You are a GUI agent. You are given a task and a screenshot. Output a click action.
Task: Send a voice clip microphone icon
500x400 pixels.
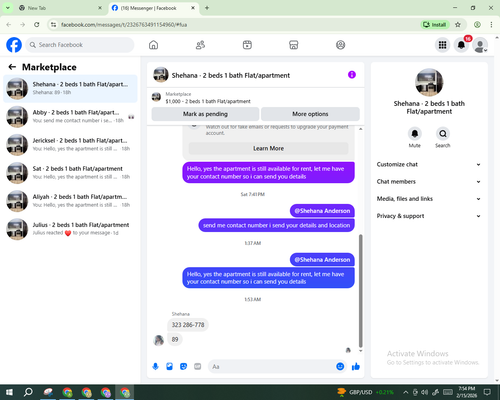tap(155, 367)
